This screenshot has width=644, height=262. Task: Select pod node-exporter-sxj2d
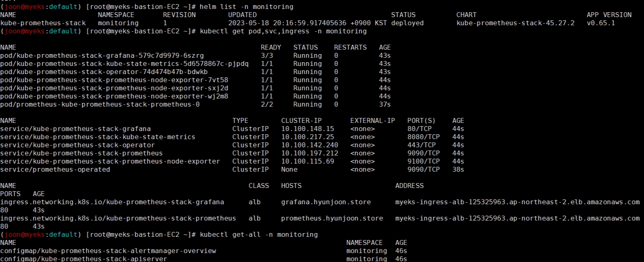click(114, 88)
